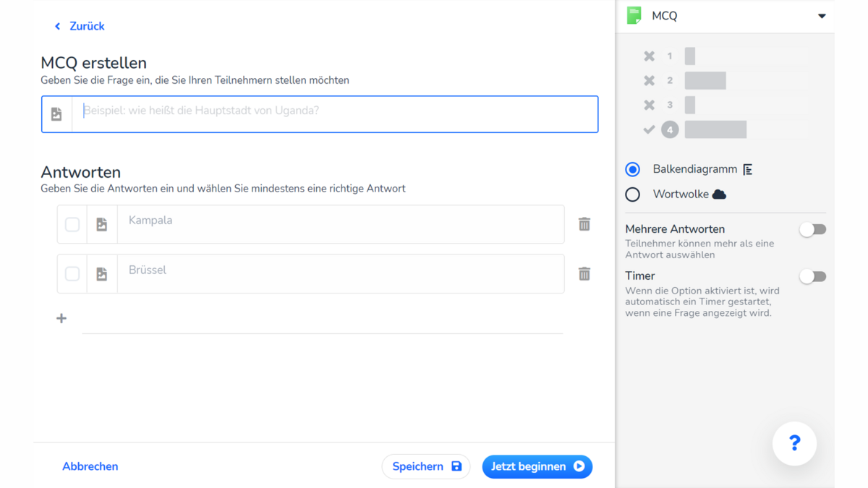Expand the MCQ question type dropdown

(822, 16)
